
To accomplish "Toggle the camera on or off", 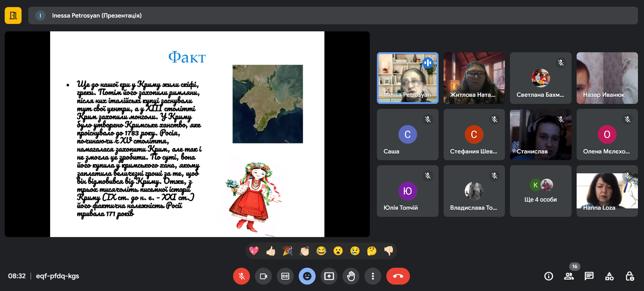I will (263, 276).
